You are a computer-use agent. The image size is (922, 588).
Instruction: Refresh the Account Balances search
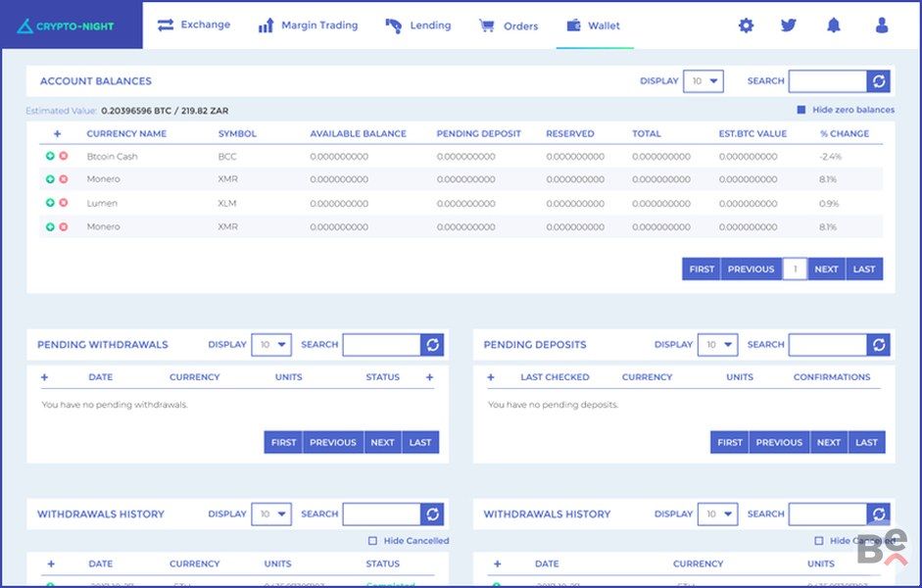pyautogui.click(x=879, y=81)
